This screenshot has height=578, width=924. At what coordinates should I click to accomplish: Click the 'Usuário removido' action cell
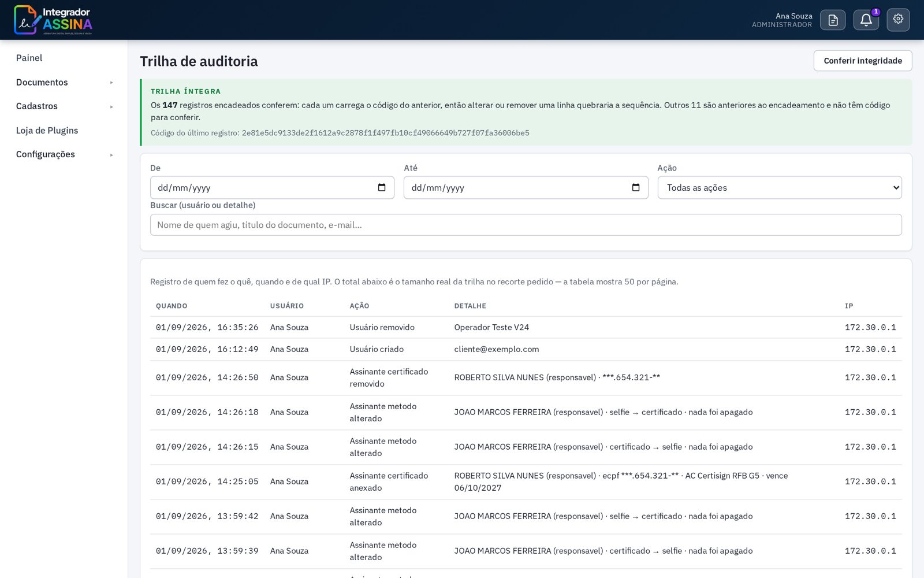[382, 327]
